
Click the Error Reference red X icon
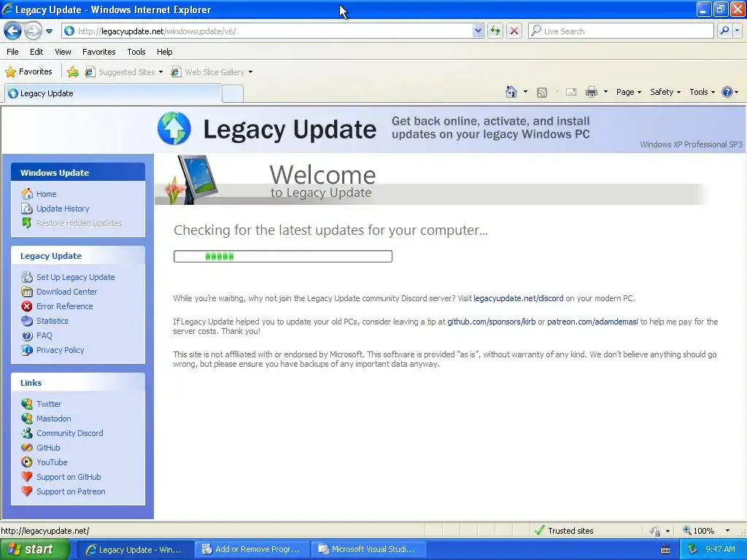(x=27, y=306)
